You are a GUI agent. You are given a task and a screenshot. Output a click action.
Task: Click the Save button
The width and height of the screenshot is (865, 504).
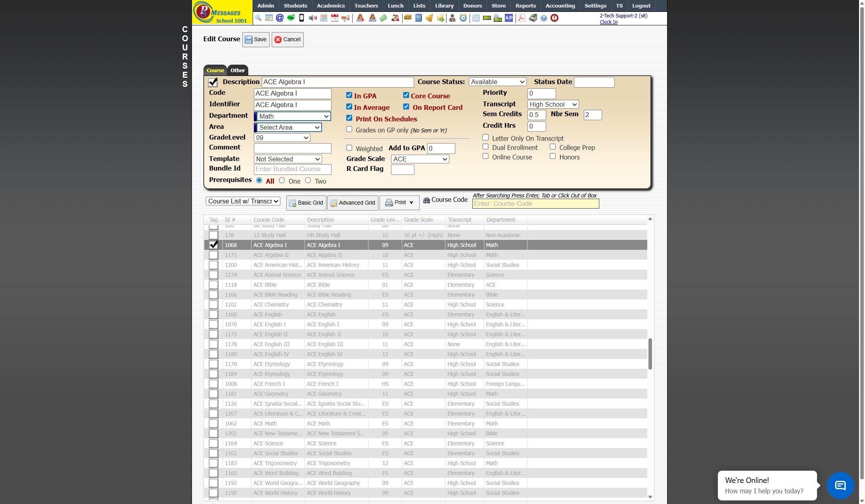point(256,39)
